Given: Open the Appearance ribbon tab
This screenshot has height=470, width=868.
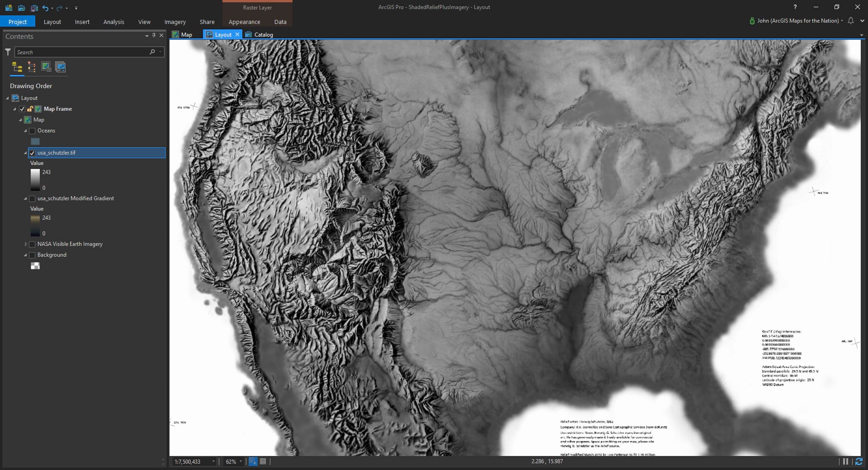Looking at the screenshot, I should pos(244,22).
